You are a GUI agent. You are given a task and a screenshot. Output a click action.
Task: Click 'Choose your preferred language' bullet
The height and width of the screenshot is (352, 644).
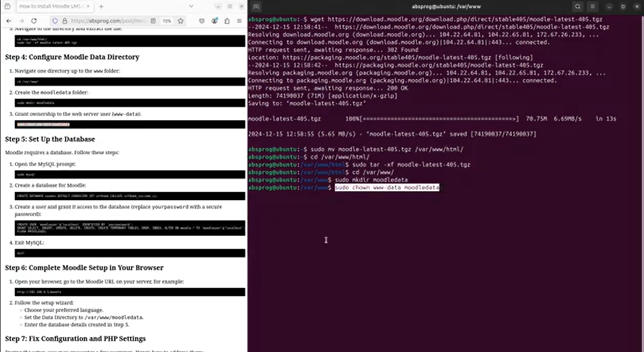tap(64, 310)
